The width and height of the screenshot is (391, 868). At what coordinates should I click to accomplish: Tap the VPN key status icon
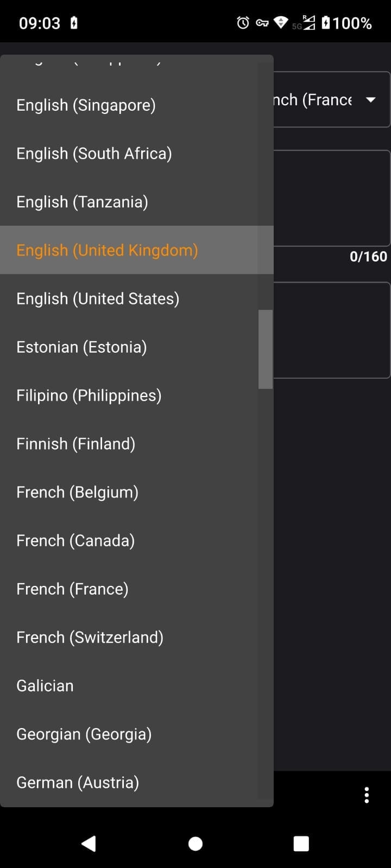262,23
